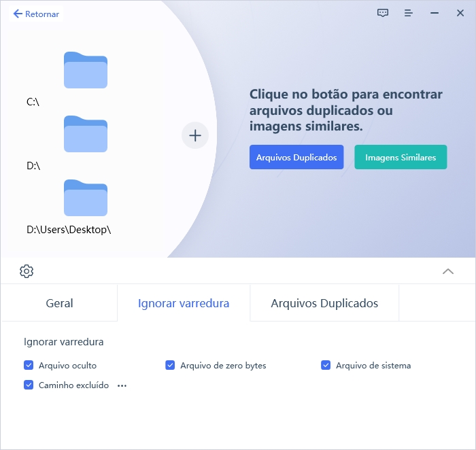
Task: Start Arquivos Duplicados scan
Action: coord(296,157)
